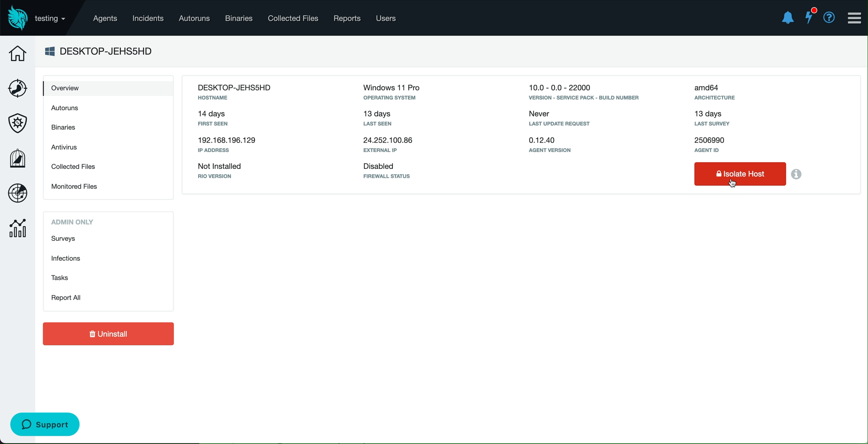The height and width of the screenshot is (444, 868).
Task: Go to Incidents page
Action: click(x=148, y=18)
